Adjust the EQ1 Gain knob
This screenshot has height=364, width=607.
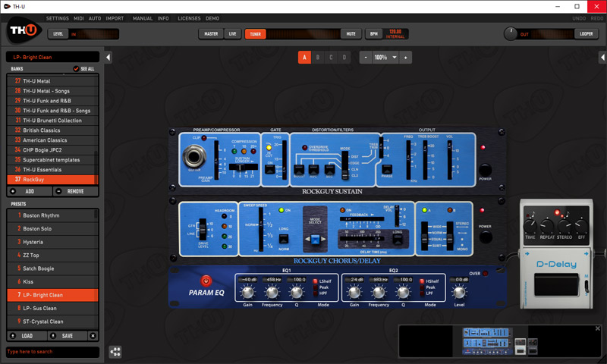(246, 292)
